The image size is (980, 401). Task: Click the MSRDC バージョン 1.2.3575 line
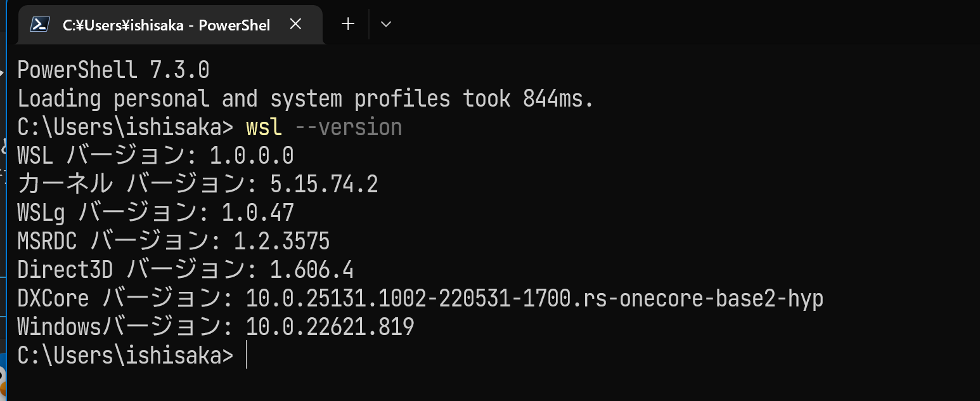(x=173, y=242)
